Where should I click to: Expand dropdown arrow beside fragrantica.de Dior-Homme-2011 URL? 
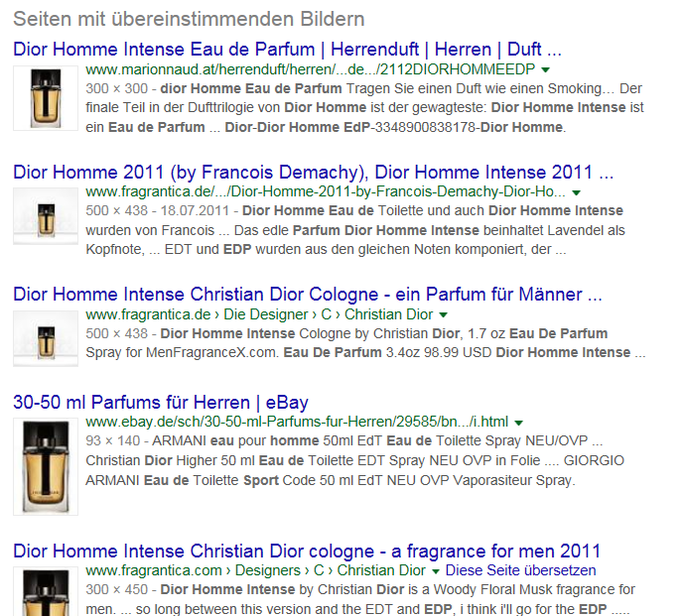[x=576, y=192]
